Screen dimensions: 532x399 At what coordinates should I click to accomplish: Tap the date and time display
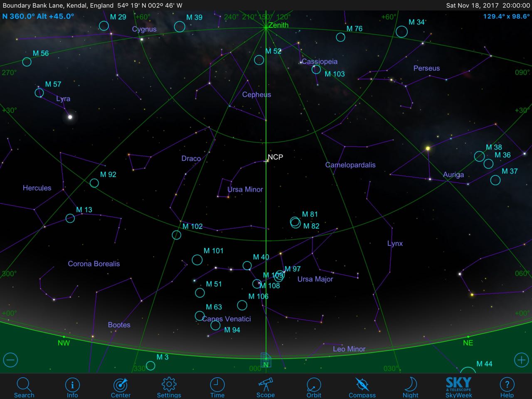coord(488,5)
